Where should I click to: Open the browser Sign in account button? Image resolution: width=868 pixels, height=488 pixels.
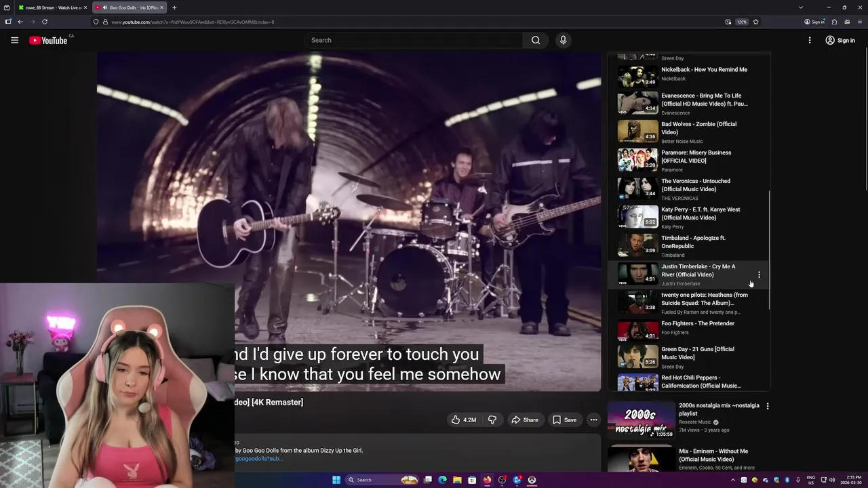tap(814, 22)
